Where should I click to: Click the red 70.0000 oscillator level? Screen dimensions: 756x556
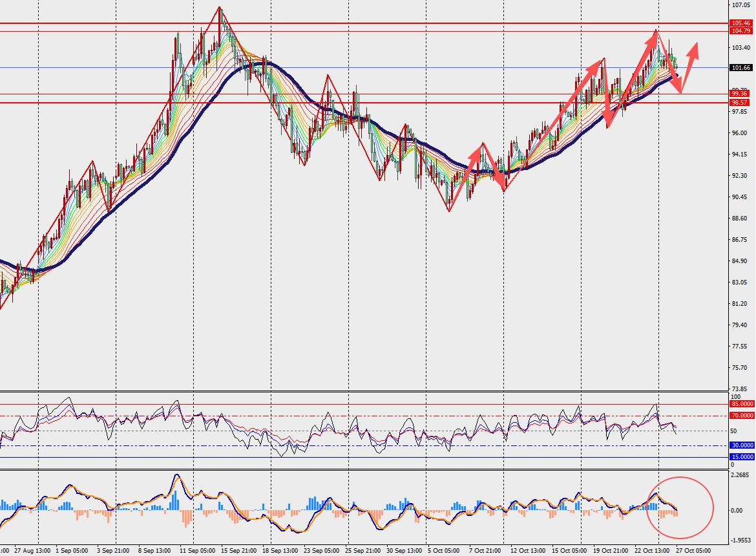point(742,416)
